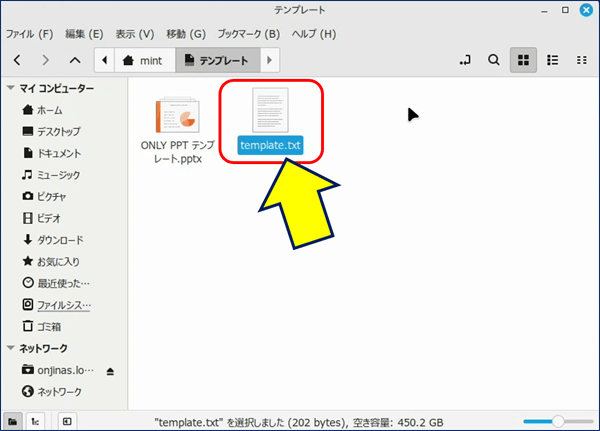Open ファイルシス… in sidebar
Viewport: 600px width, 431px height.
(x=56, y=305)
